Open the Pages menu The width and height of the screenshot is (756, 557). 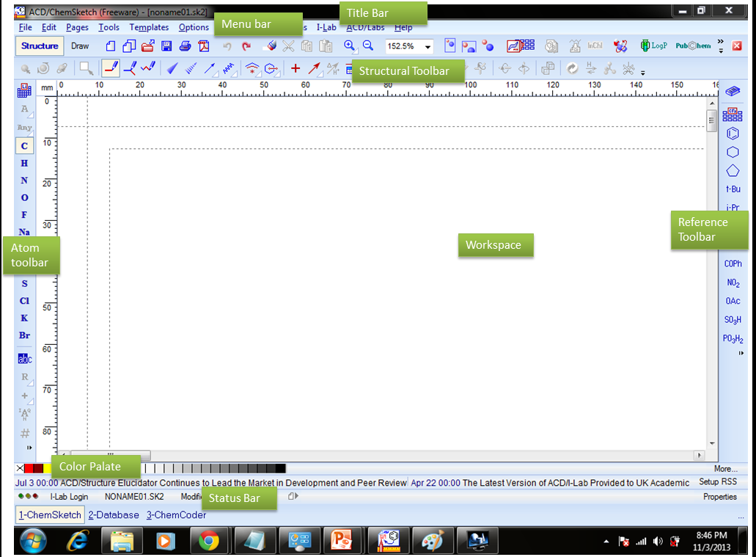pyautogui.click(x=77, y=27)
